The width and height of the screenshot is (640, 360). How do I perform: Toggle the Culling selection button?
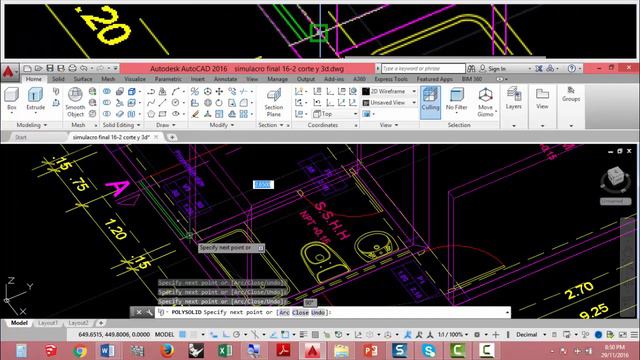pos(430,102)
